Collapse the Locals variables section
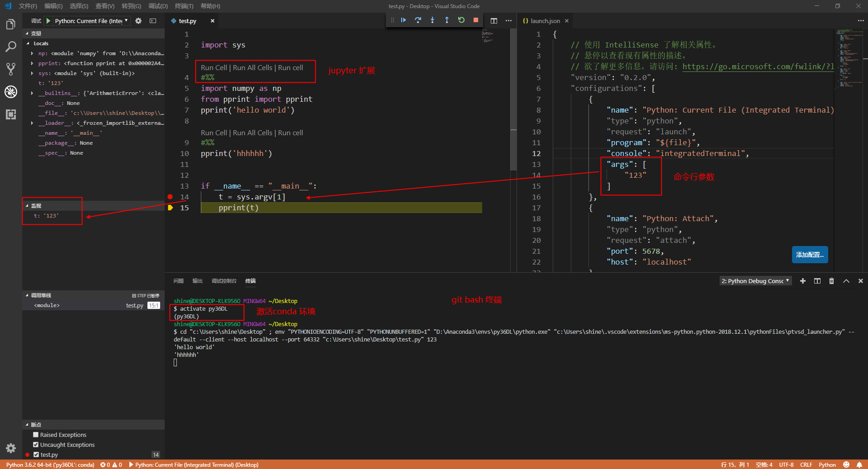 (28, 43)
